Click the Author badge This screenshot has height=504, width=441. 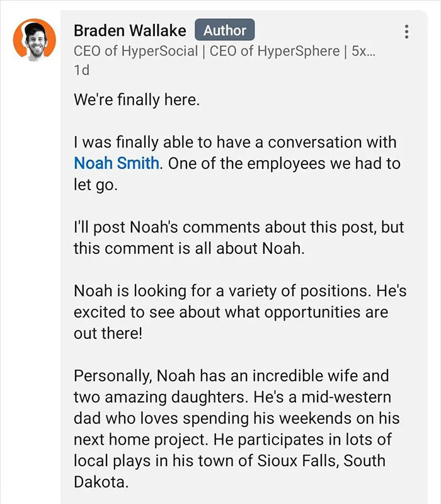[x=225, y=30]
